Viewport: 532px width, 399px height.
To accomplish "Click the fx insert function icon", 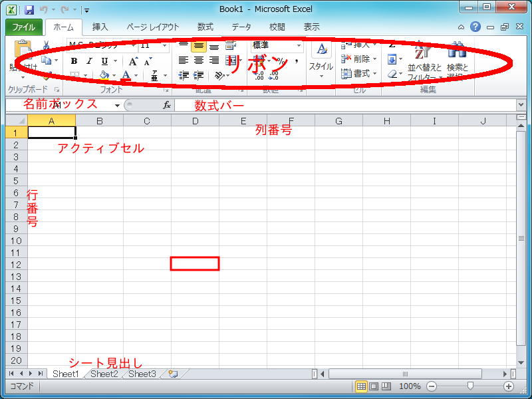I will (x=167, y=105).
